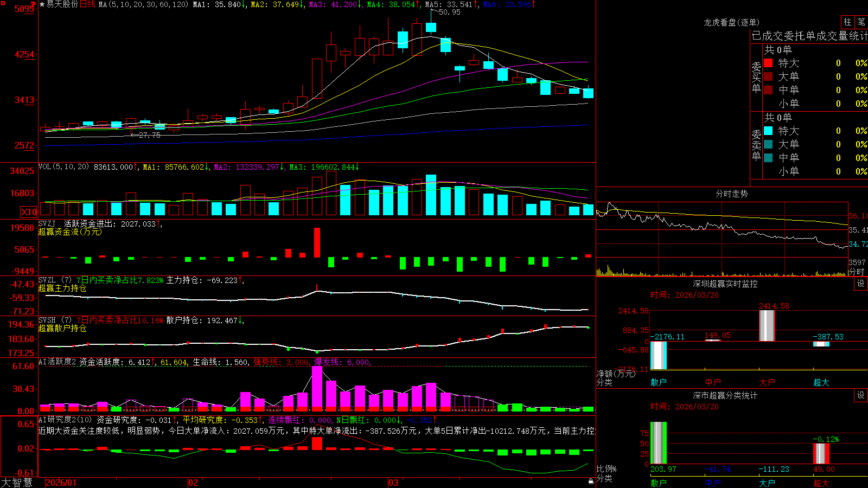Open 设 settings for 深圳超赢实时监控 panel
Viewport: 868px width, 488px height.
(x=861, y=284)
